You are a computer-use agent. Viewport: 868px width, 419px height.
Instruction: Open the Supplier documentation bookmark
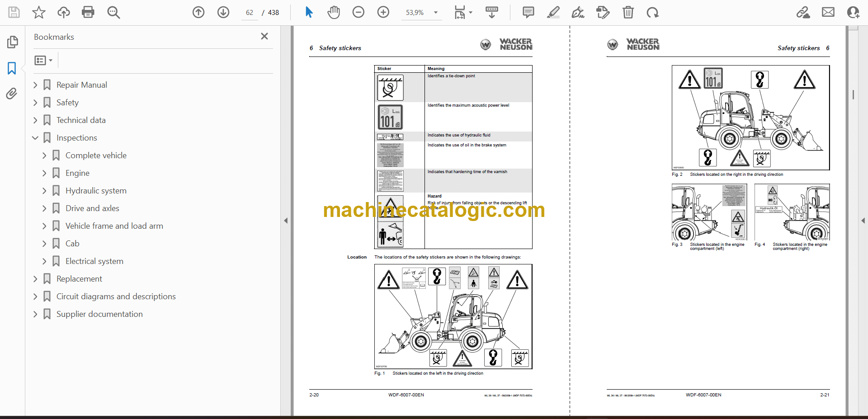coord(99,314)
